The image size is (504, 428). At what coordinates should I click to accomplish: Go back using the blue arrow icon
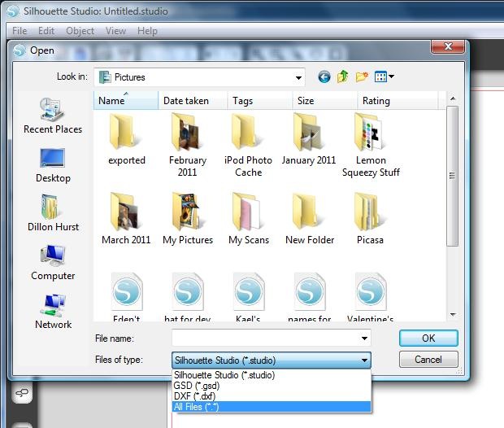tap(324, 77)
